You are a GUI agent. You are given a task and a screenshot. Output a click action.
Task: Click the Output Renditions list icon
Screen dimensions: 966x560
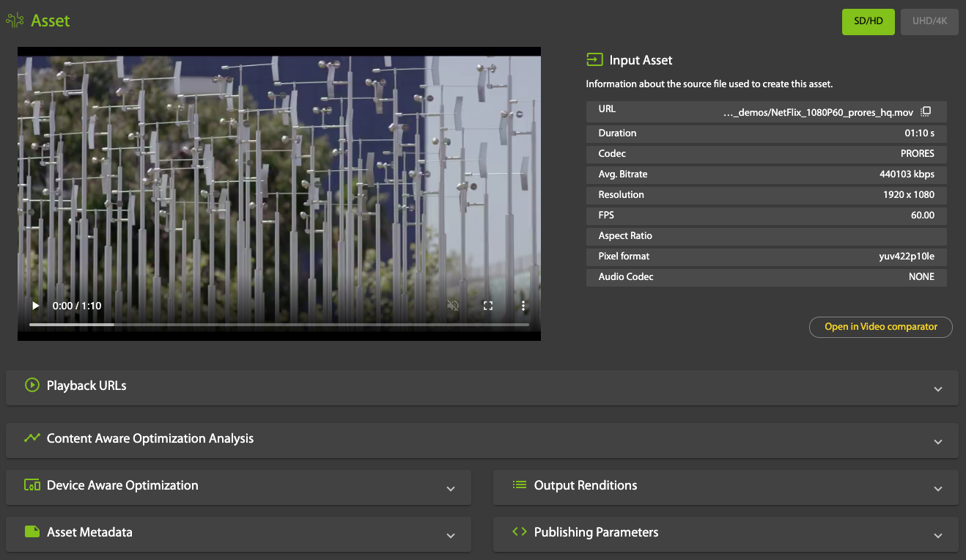520,485
